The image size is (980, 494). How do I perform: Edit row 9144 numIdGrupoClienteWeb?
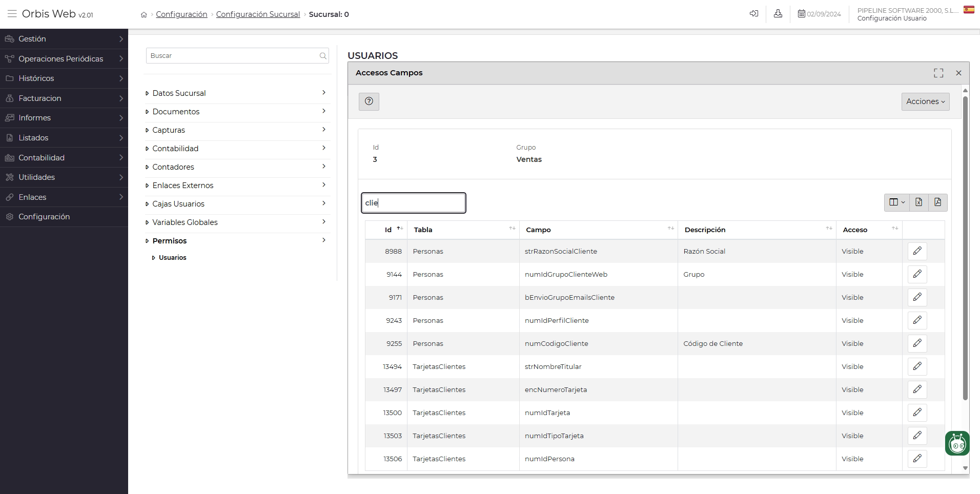pos(917,274)
